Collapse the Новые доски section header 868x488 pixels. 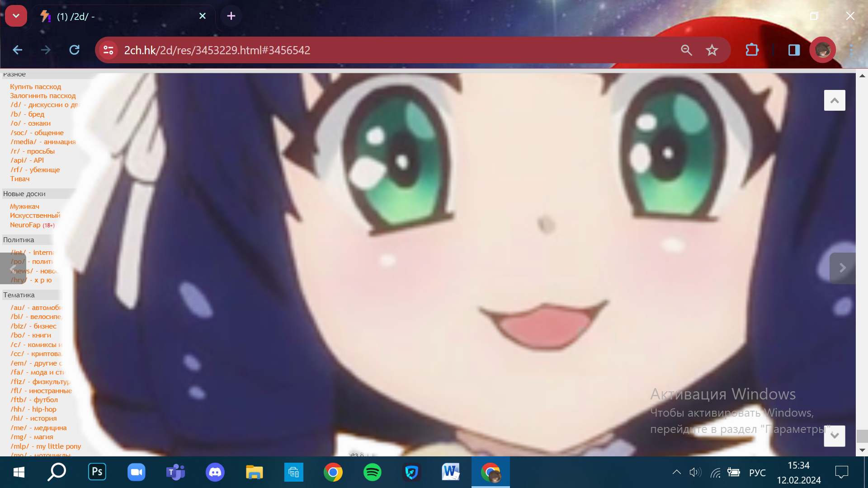point(38,193)
